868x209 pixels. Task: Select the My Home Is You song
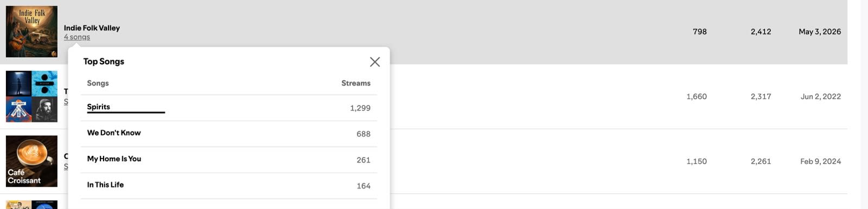coord(114,159)
